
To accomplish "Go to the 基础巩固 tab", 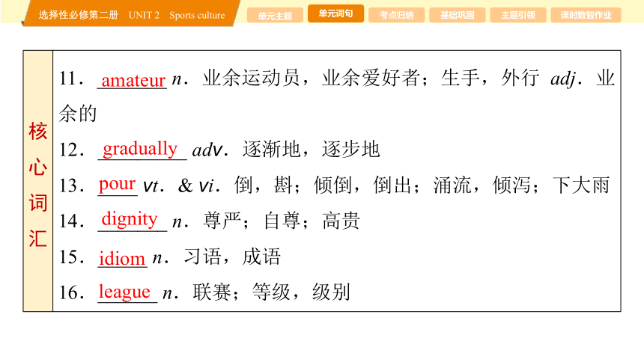I will pyautogui.click(x=457, y=15).
